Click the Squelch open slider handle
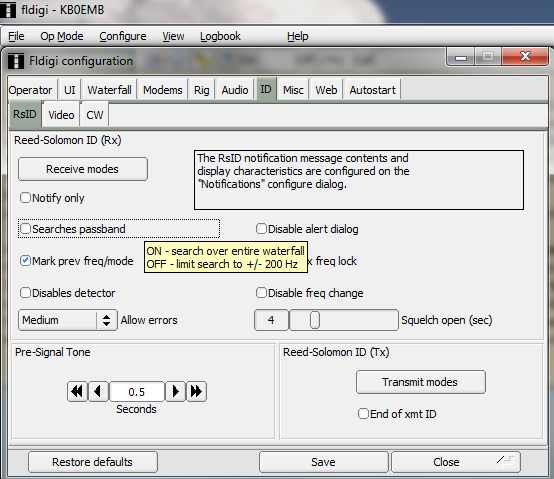Screen dimensions: 554x479 [x=314, y=320]
